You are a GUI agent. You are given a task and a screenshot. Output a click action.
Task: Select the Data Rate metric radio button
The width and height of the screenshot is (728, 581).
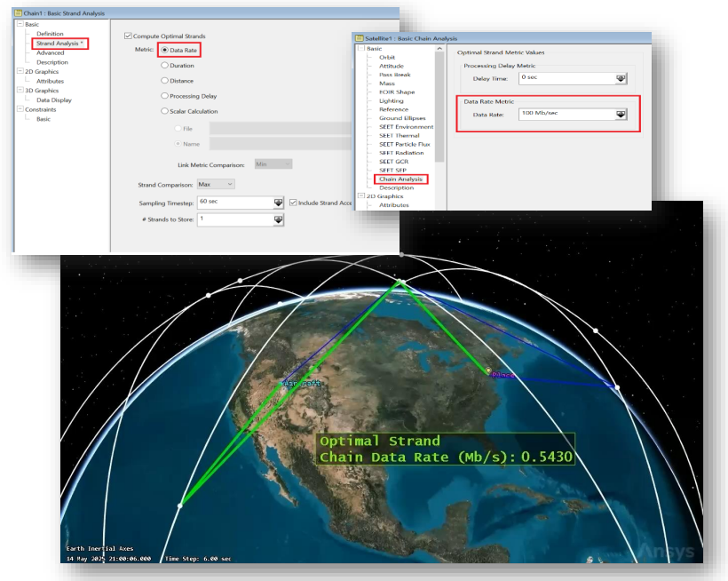(164, 50)
